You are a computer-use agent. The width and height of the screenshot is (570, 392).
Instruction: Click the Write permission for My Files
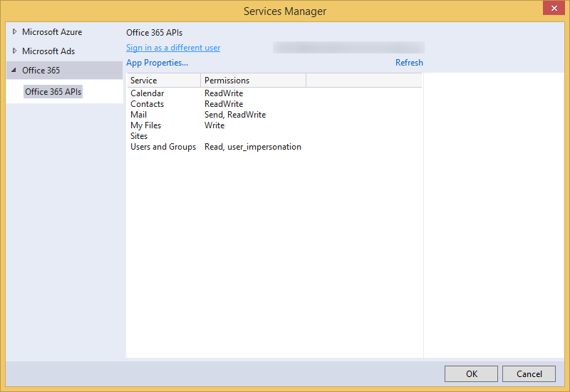(214, 125)
